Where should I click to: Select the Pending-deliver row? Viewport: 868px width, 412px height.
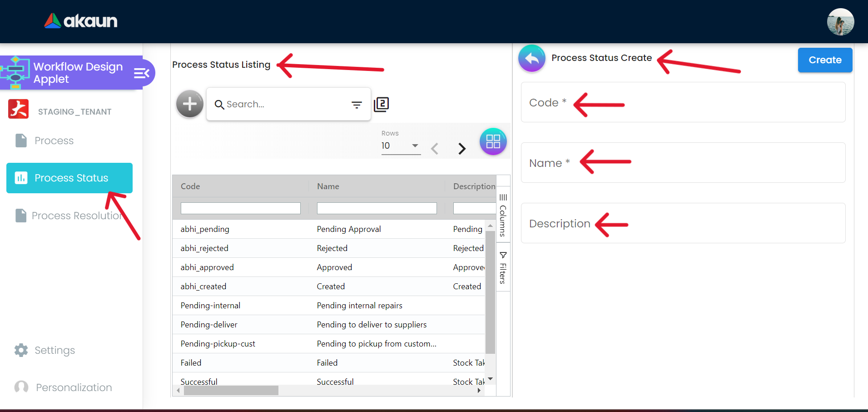click(x=329, y=325)
